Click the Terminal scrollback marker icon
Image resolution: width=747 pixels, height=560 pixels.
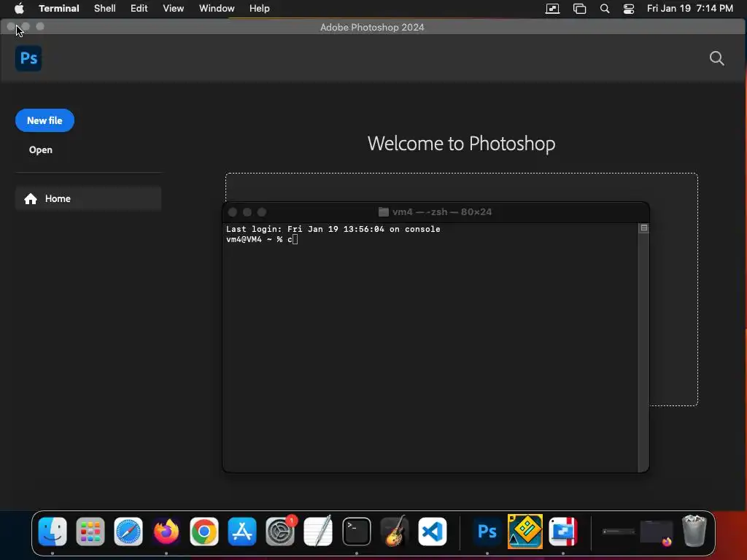point(643,228)
